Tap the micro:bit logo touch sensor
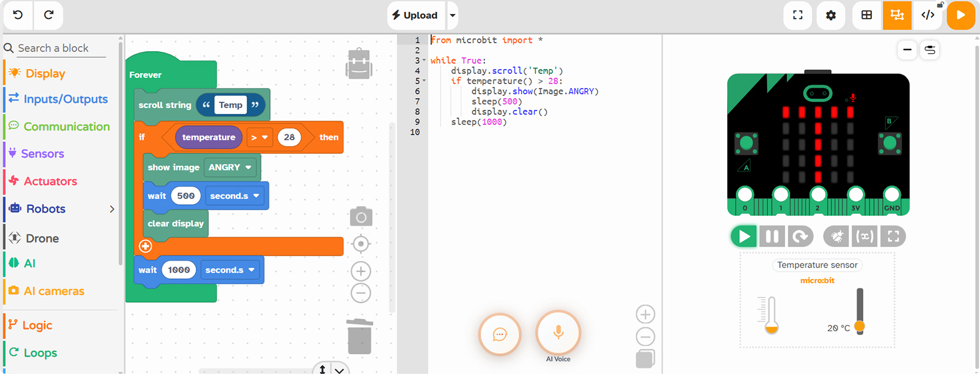The height and width of the screenshot is (375, 980). [818, 93]
